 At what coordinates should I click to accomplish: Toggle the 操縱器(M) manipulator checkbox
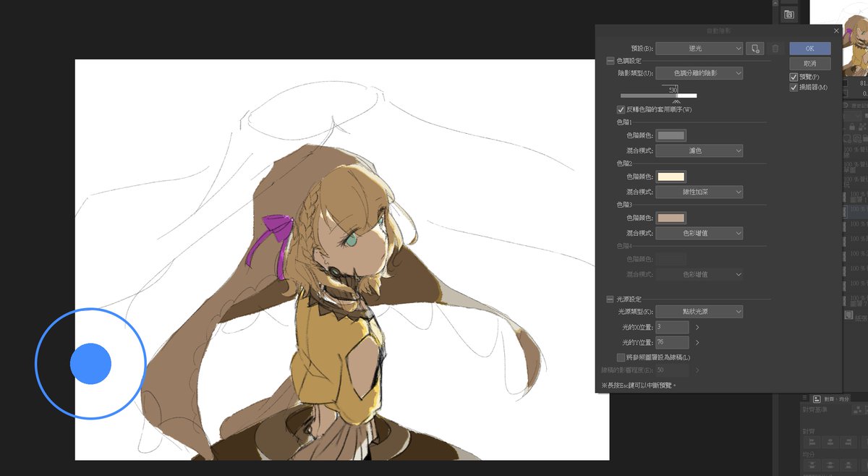pos(793,88)
